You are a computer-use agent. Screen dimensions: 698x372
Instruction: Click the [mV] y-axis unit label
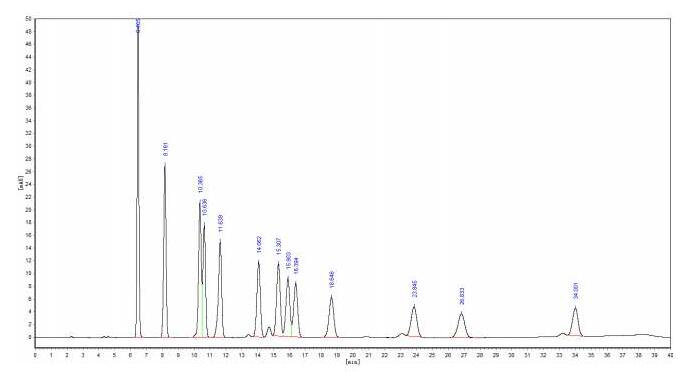pyautogui.click(x=20, y=183)
